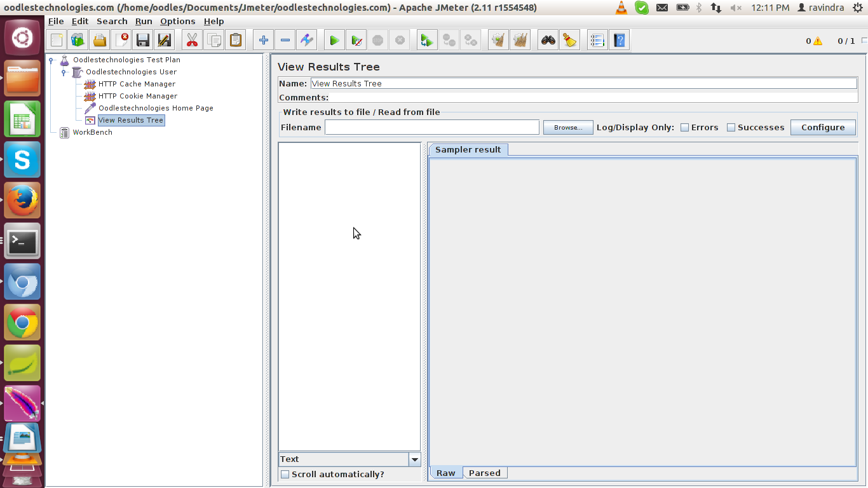The width and height of the screenshot is (868, 488).
Task: Open Search with the binoculars icon
Action: point(548,41)
